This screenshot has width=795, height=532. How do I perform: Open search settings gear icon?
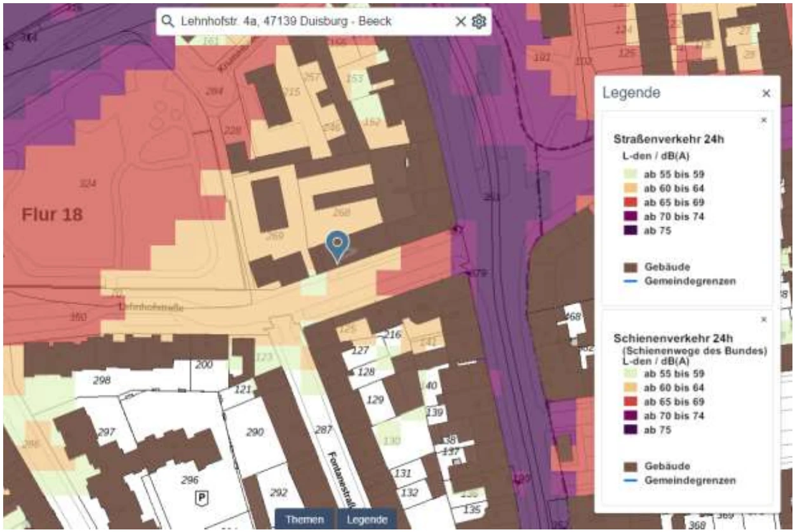tap(479, 22)
